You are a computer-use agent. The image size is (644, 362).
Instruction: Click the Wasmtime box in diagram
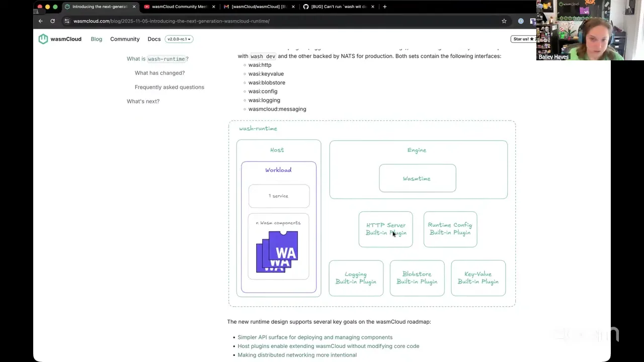pyautogui.click(x=418, y=178)
